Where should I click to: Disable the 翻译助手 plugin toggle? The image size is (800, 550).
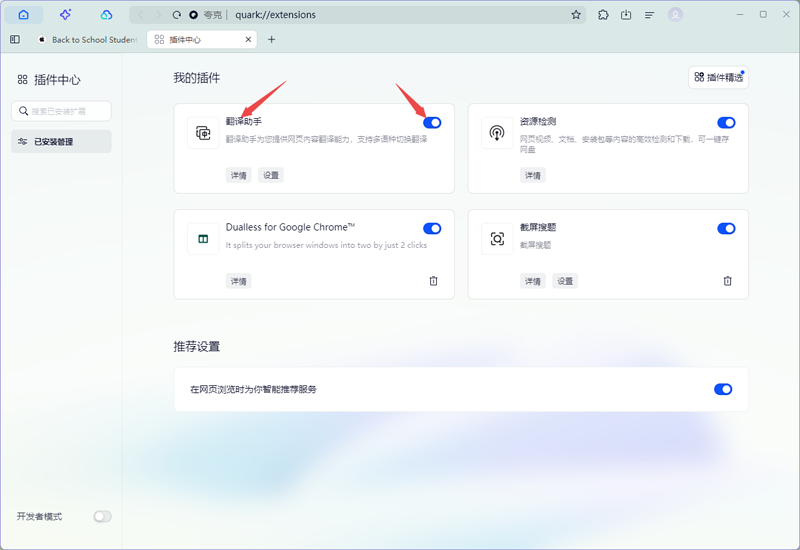coord(432,122)
